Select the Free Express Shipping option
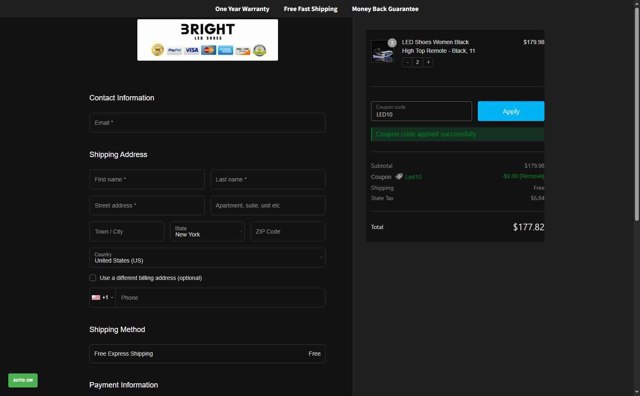 click(x=207, y=354)
